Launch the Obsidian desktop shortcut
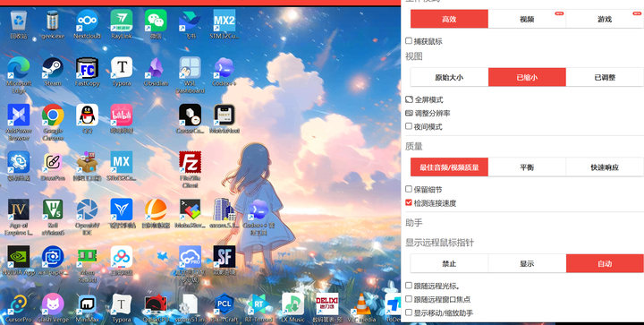 (156, 68)
